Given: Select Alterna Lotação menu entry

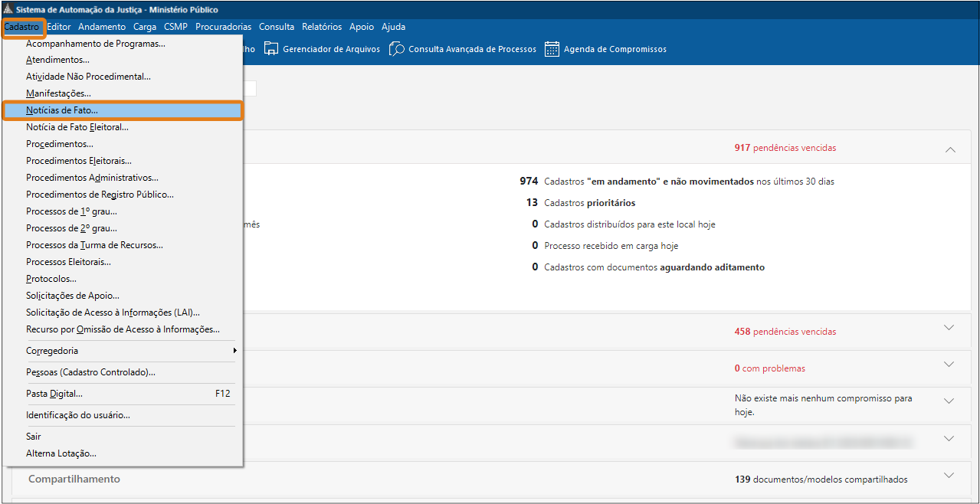Looking at the screenshot, I should point(123,453).
